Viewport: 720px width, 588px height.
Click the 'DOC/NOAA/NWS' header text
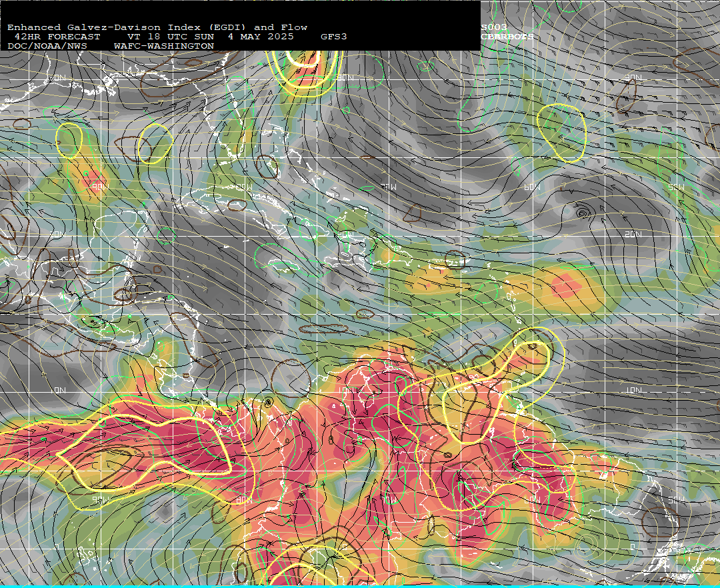click(47, 47)
